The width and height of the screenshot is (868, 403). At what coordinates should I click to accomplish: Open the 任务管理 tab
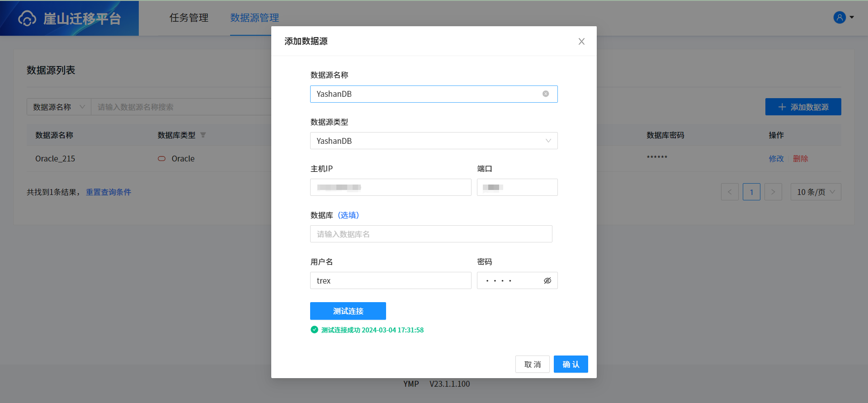tap(189, 18)
